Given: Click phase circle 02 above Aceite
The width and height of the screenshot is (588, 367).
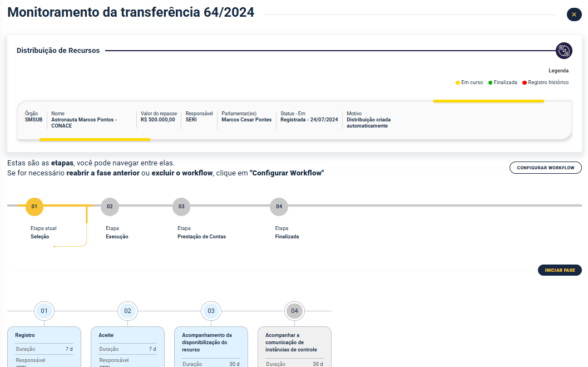Looking at the screenshot, I should (x=127, y=311).
